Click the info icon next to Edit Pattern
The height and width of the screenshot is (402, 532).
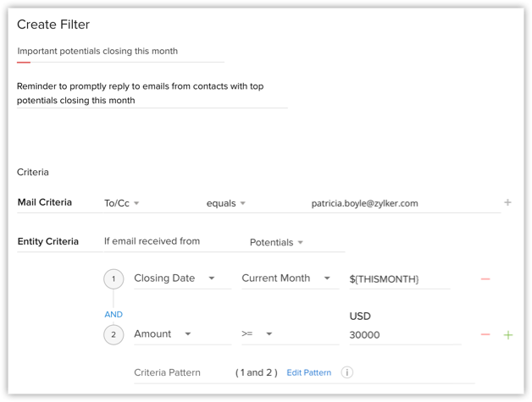pos(346,372)
